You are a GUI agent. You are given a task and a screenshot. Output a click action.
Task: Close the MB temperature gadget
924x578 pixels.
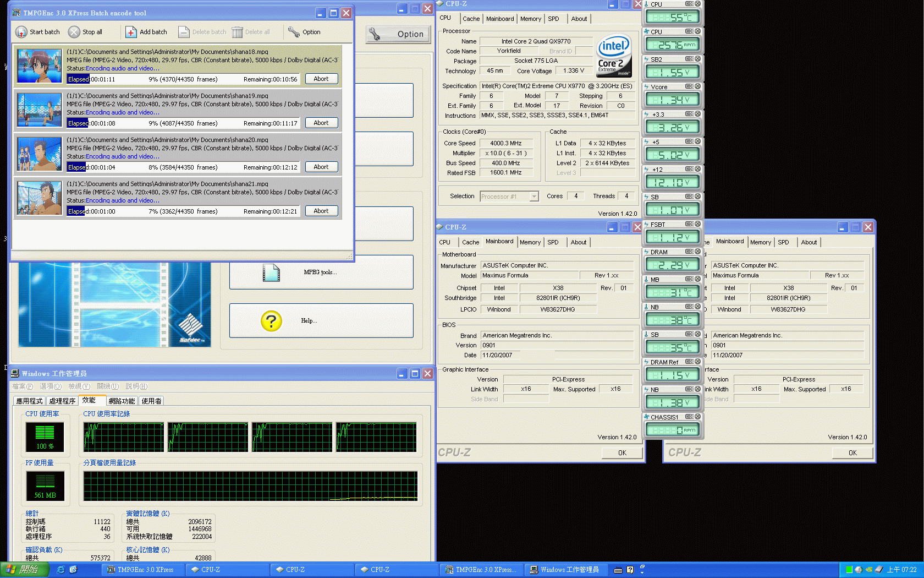(697, 279)
